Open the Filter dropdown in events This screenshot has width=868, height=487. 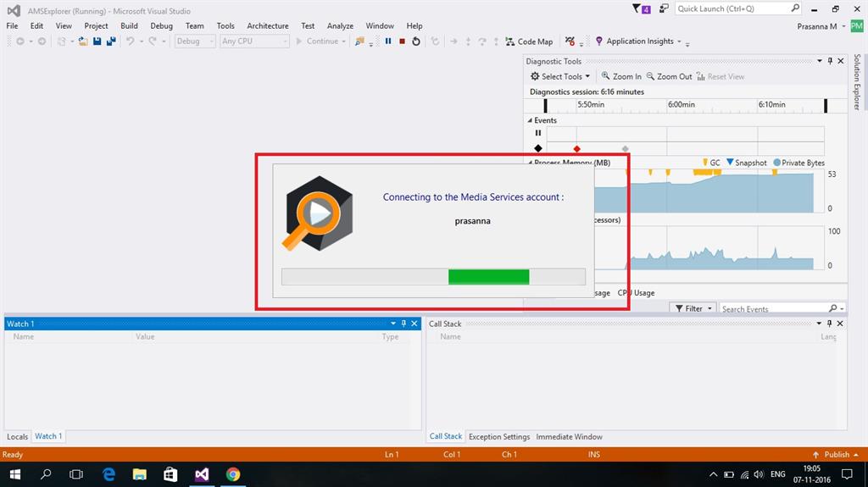693,308
